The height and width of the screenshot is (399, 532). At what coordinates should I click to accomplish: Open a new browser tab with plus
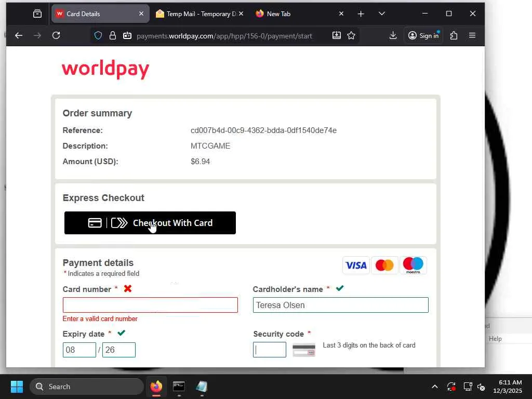[x=361, y=14]
